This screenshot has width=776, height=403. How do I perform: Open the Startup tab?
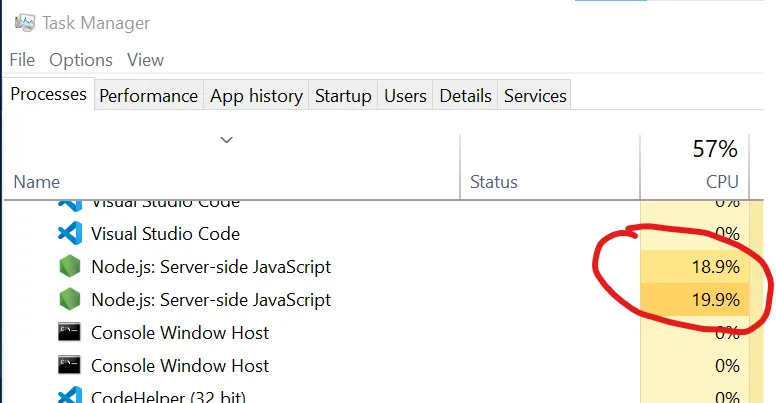pos(343,96)
